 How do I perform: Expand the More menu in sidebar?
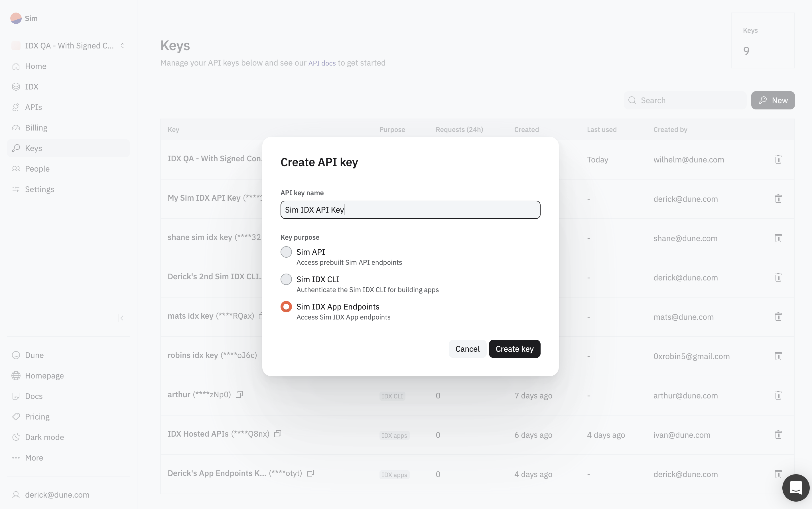[x=68, y=458]
